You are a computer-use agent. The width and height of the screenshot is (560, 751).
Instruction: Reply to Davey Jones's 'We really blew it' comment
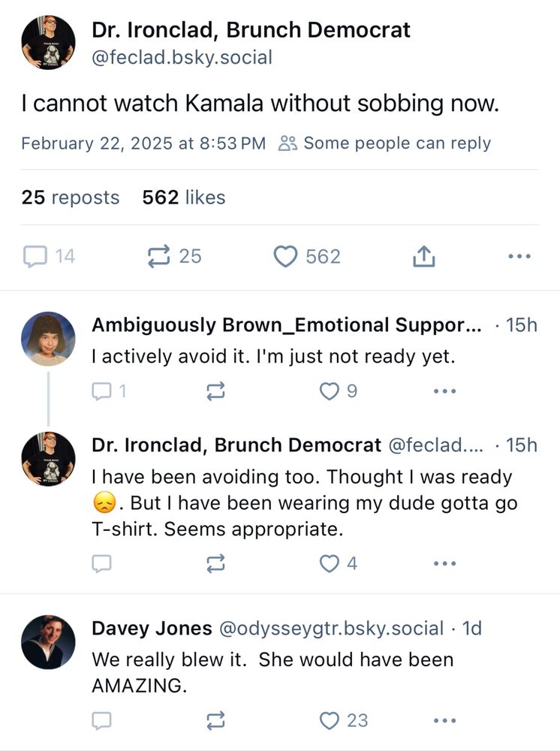pos(101,721)
